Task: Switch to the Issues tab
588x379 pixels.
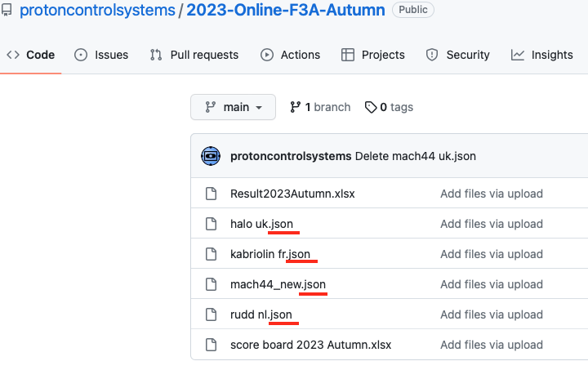Action: [x=101, y=55]
